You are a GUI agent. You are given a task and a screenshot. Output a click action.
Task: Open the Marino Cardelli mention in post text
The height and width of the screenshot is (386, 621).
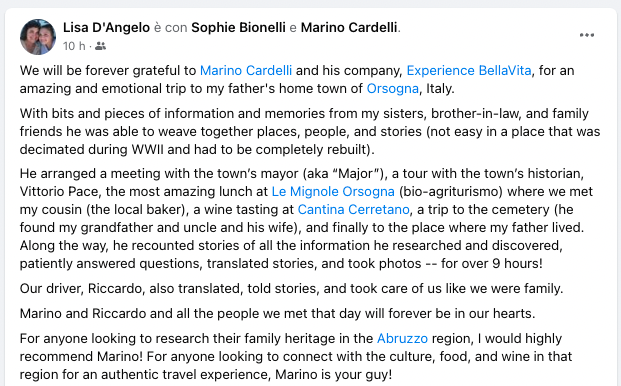246,70
